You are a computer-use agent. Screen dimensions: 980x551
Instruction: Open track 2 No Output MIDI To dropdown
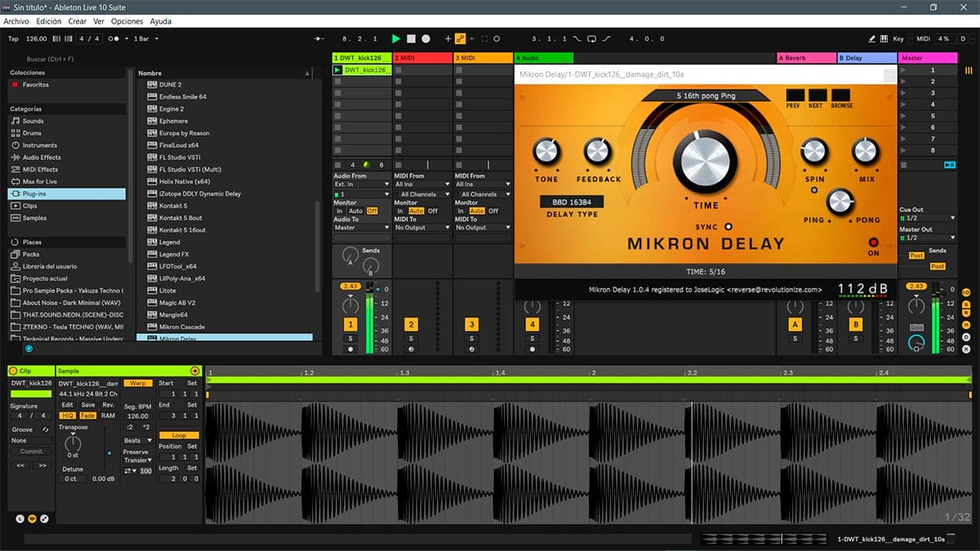[421, 228]
